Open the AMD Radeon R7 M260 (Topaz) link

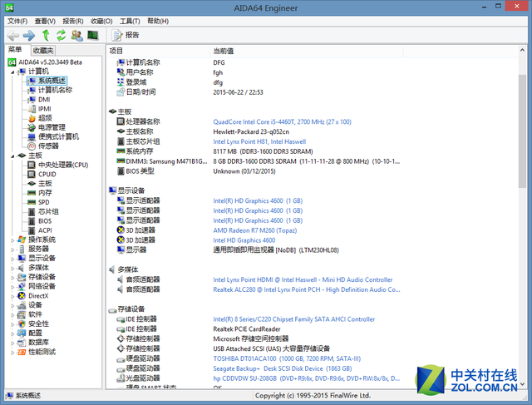point(255,230)
